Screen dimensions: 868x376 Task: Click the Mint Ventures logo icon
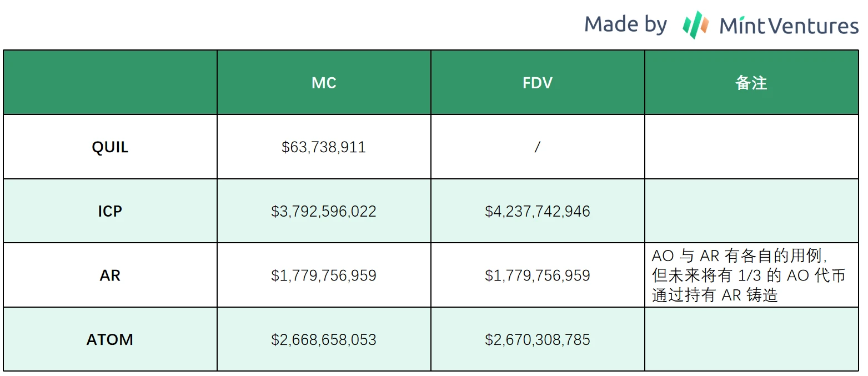click(x=695, y=25)
